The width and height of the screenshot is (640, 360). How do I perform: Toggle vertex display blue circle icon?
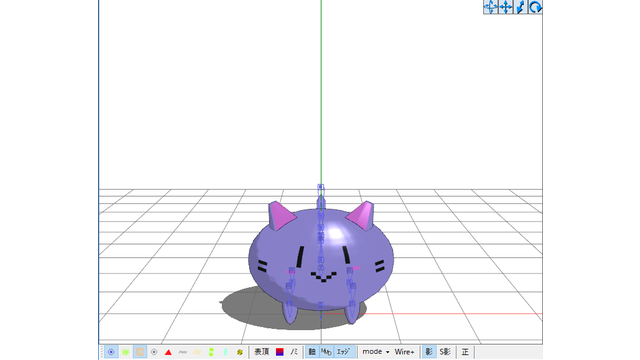tap(111, 352)
